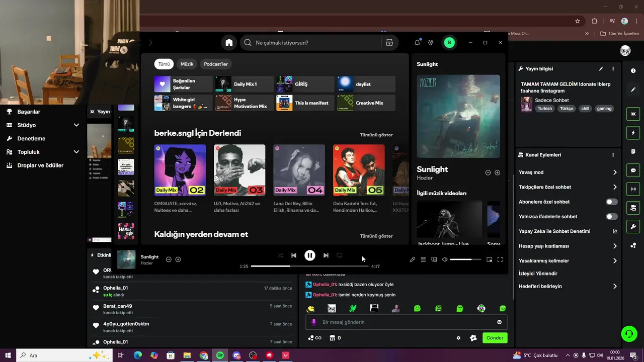Seek within the song progress bar
Screen dimensions: 644x362
pos(309,266)
